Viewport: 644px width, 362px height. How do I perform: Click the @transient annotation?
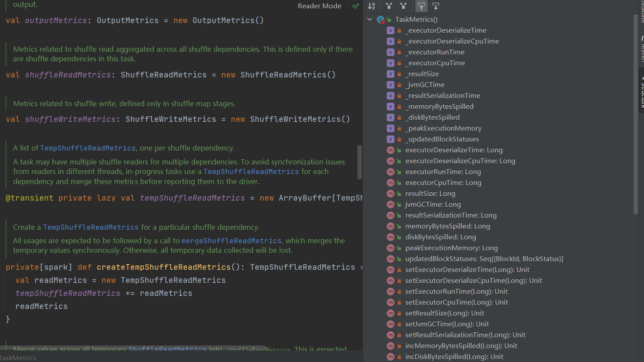[30, 198]
